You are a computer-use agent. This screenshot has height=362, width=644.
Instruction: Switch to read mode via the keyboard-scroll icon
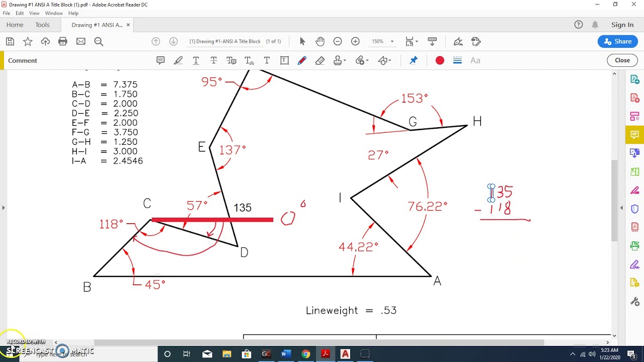click(432, 41)
